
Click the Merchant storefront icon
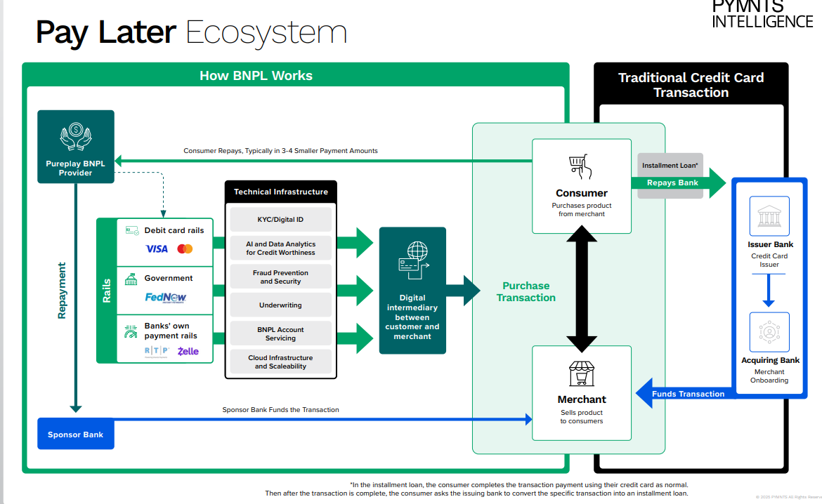(x=581, y=374)
